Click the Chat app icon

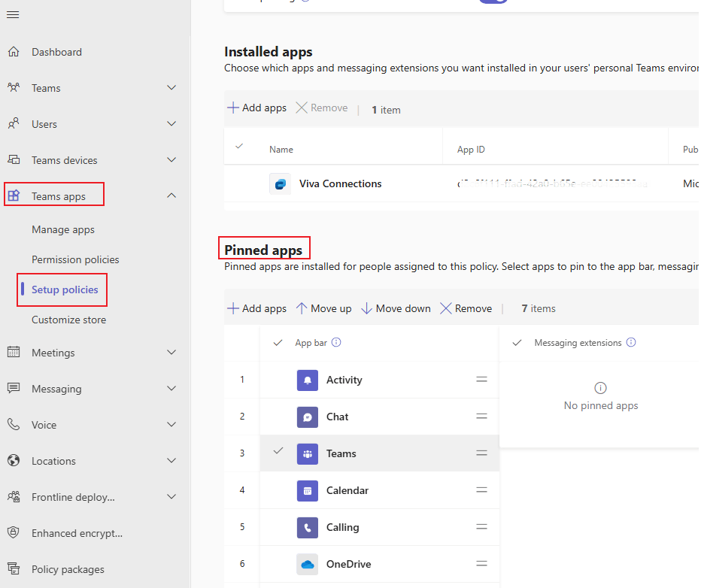tap(308, 417)
